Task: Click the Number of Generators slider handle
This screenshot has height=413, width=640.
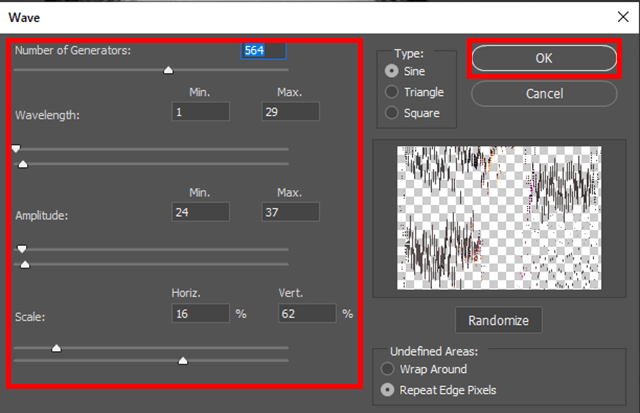Action: point(168,70)
